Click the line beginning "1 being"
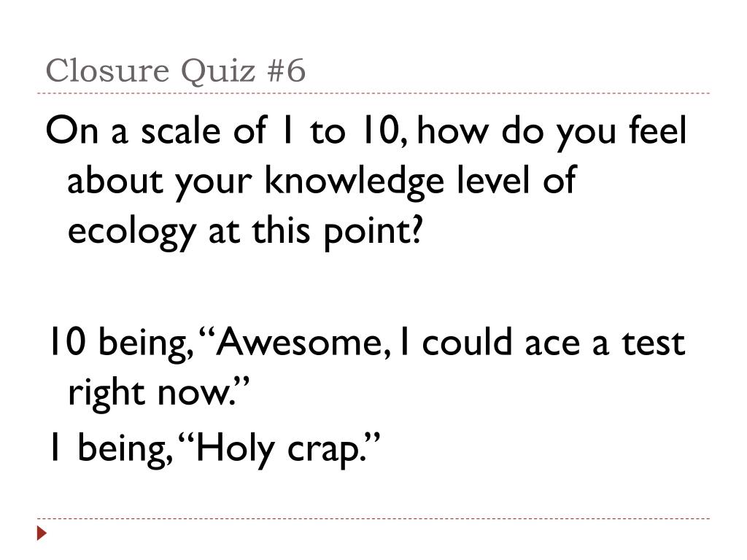The image size is (747, 560). tap(215, 448)
